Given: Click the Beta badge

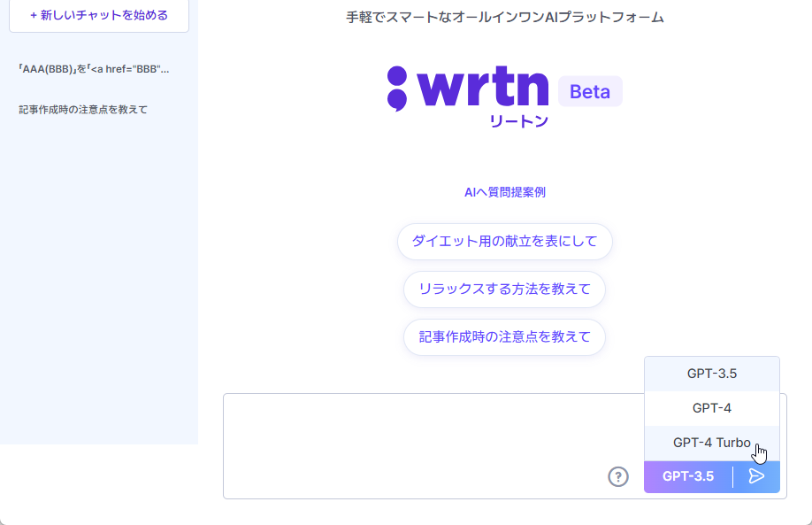Looking at the screenshot, I should 590,91.
